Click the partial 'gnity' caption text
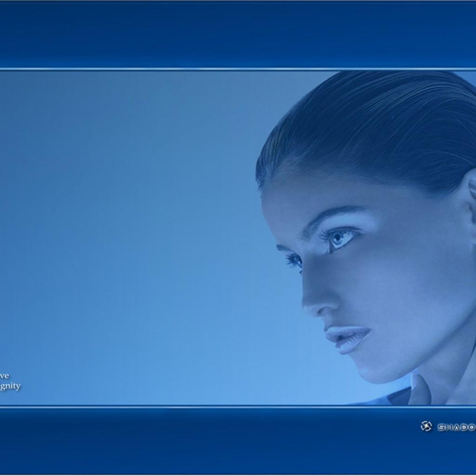The height and width of the screenshot is (476, 476). click(x=10, y=386)
